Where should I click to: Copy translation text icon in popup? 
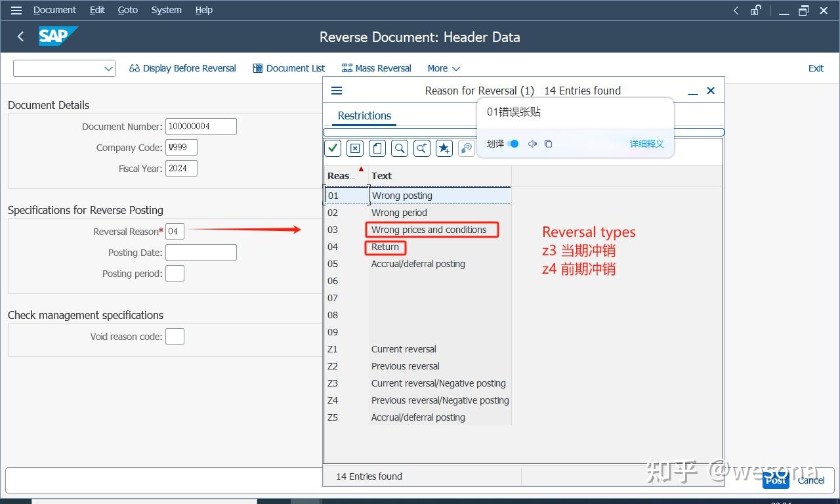pos(549,144)
